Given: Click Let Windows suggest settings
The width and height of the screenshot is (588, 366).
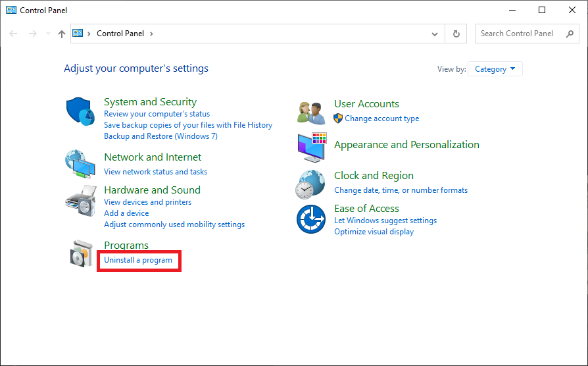Looking at the screenshot, I should coord(385,221).
